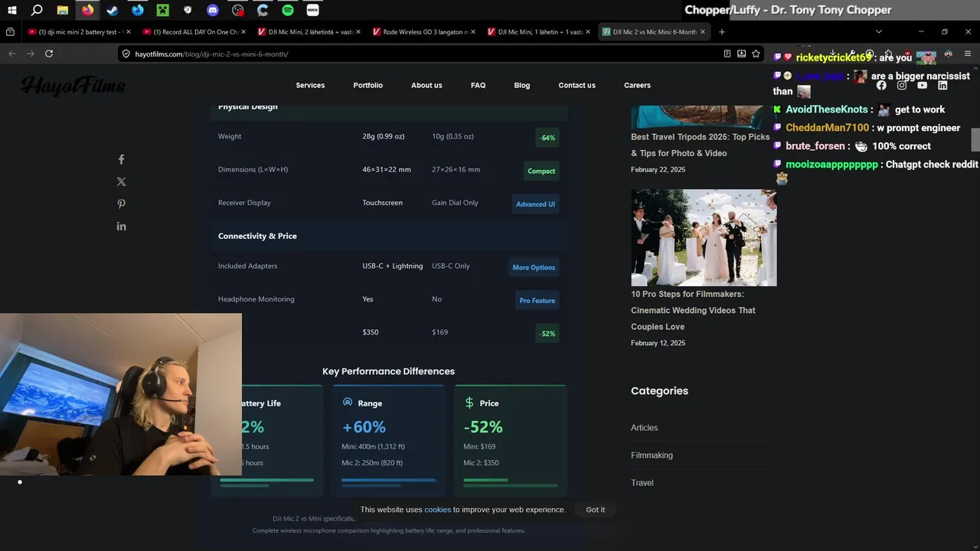The height and width of the screenshot is (551, 980).
Task: Share the article on X sidebar icon
Action: [x=121, y=181]
